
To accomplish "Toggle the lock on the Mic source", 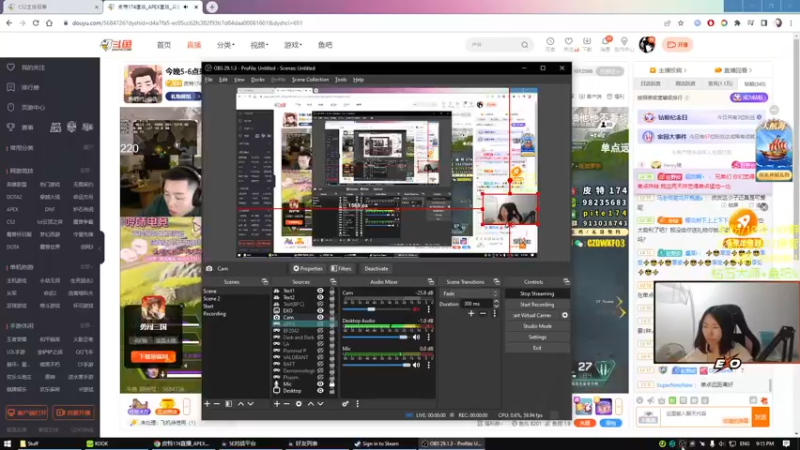I will (x=332, y=384).
